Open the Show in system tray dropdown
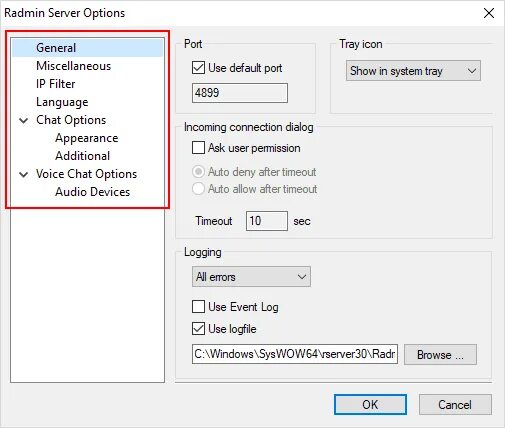Image resolution: width=505 pixels, height=428 pixels. 413,71
